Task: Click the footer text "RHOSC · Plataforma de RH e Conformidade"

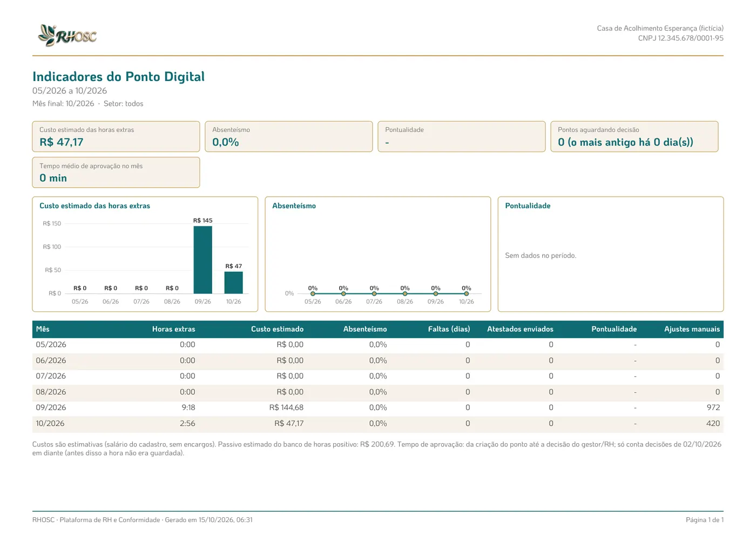Action: pyautogui.click(x=96, y=520)
